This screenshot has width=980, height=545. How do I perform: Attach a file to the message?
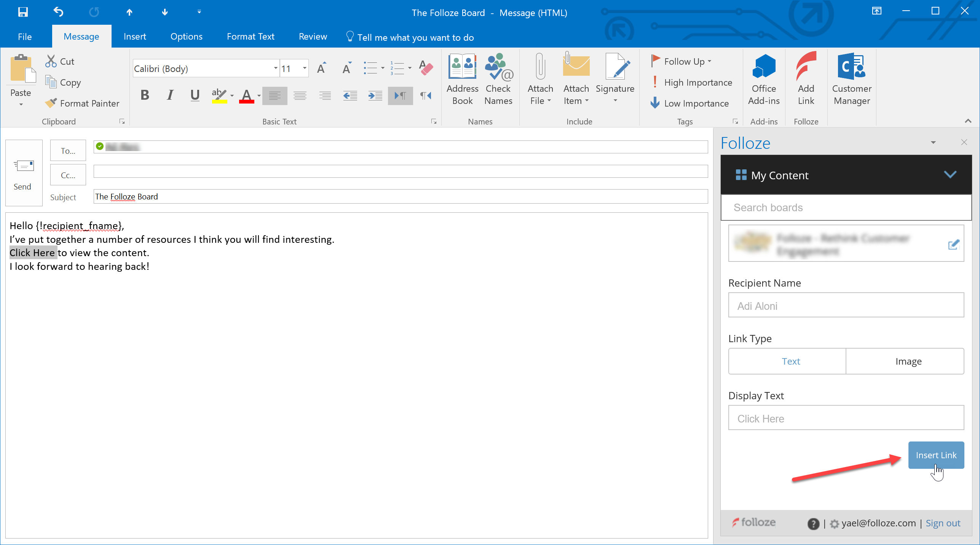pyautogui.click(x=540, y=80)
